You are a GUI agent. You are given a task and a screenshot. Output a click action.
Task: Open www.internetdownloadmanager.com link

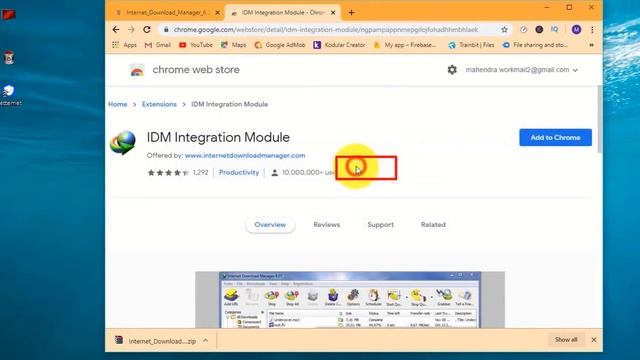coord(245,156)
